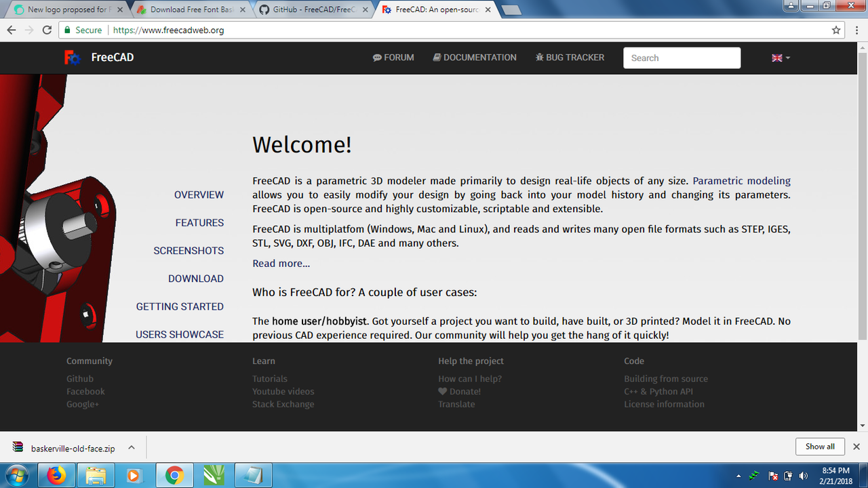Open the Chrome customize menu (three dots)
The width and height of the screenshot is (868, 488).
[x=856, y=30]
